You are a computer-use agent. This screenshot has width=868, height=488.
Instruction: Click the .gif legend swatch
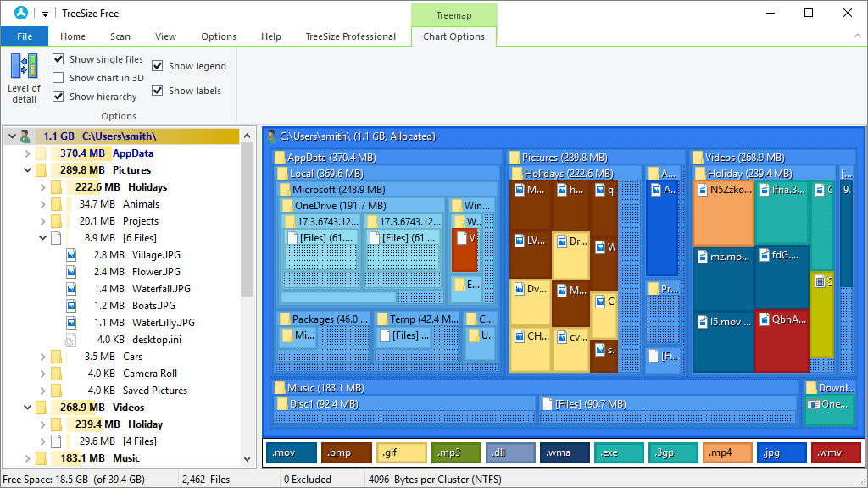tap(401, 452)
